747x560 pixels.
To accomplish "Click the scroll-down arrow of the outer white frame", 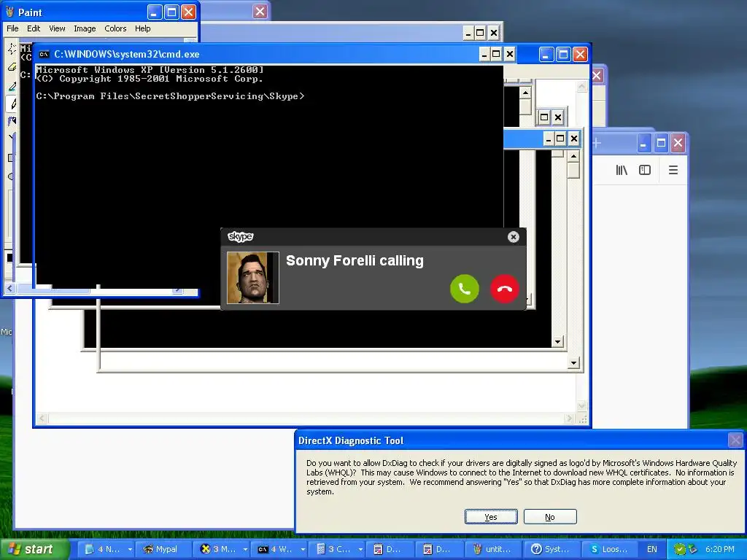I will [x=573, y=363].
